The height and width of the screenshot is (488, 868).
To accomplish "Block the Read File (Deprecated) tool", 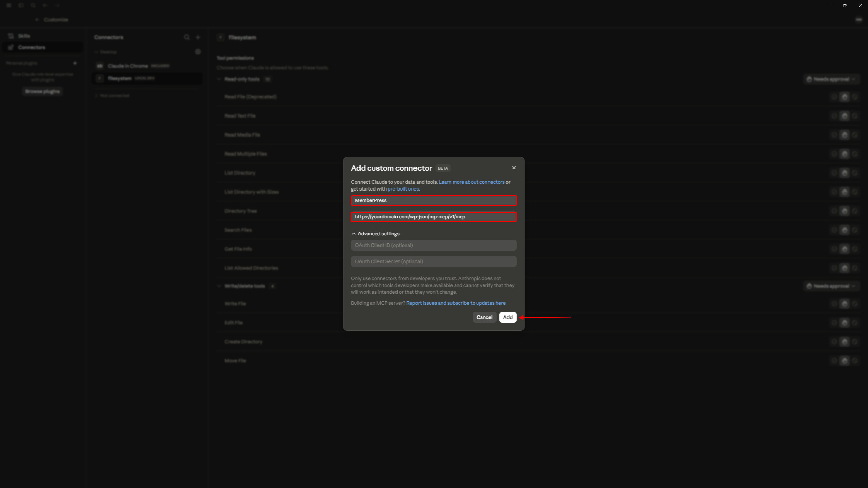I will coord(855,97).
